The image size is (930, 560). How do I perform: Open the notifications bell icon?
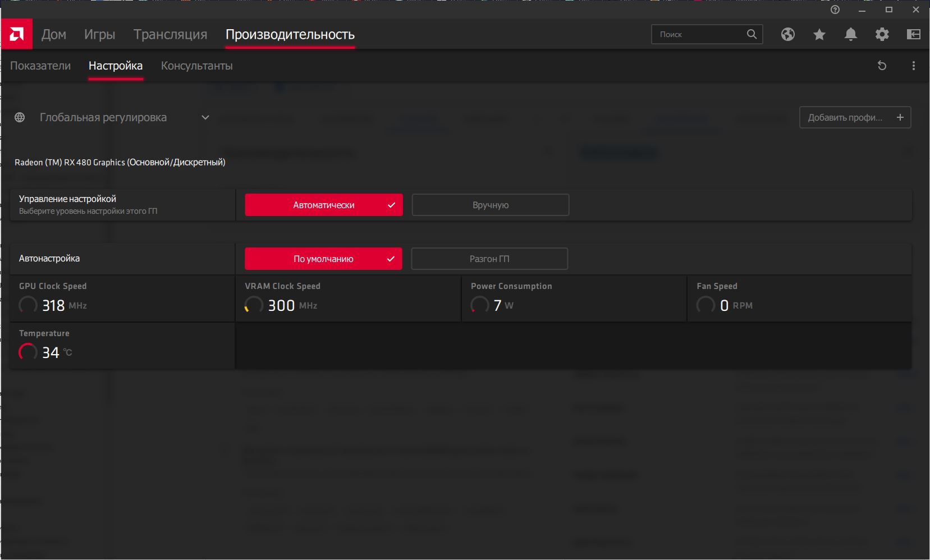tap(851, 34)
